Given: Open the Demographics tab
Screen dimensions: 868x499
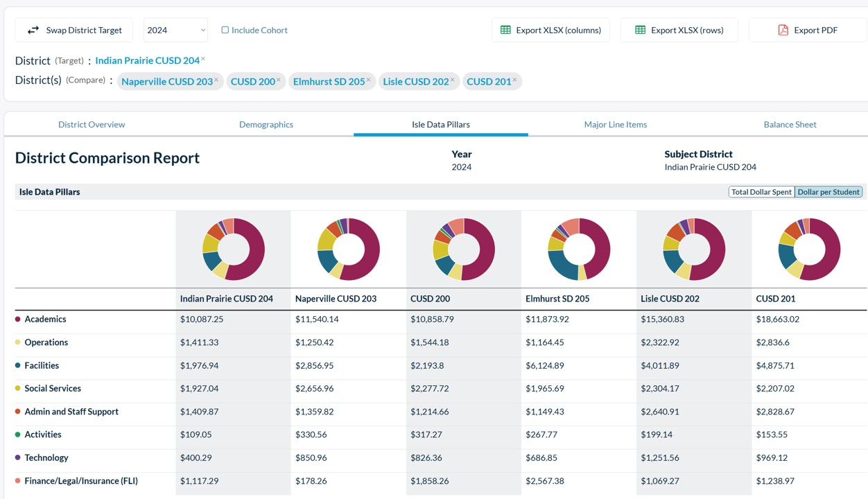Looking at the screenshot, I should pyautogui.click(x=266, y=125).
